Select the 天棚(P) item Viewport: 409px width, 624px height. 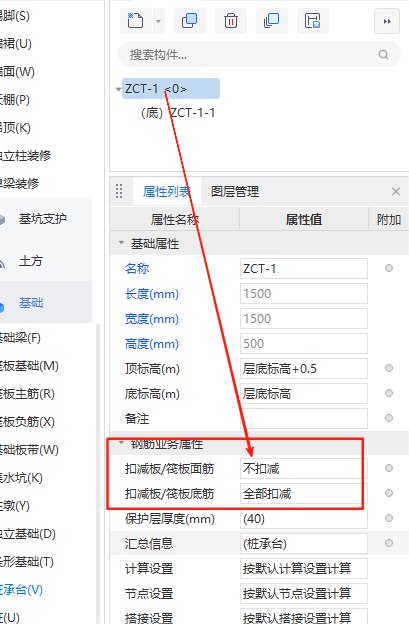(15, 99)
